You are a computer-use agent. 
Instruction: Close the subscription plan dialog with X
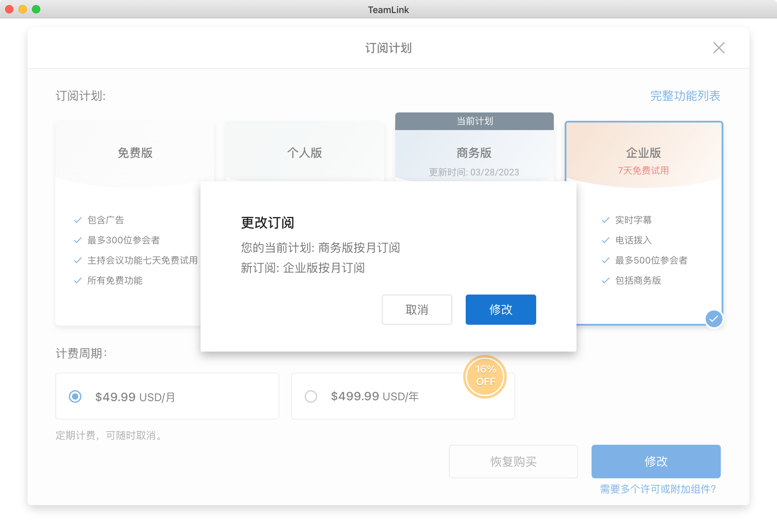click(x=719, y=48)
